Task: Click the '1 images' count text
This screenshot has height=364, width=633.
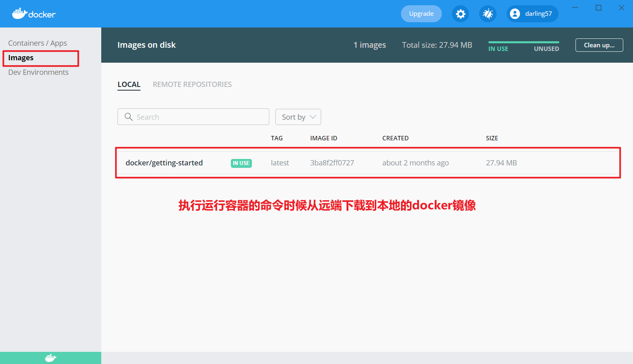Action: click(370, 45)
